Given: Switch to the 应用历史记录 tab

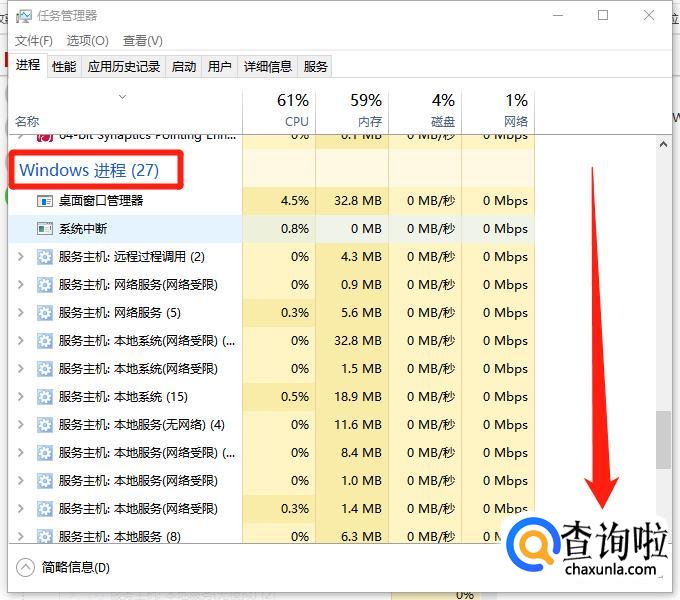Looking at the screenshot, I should coord(124,66).
